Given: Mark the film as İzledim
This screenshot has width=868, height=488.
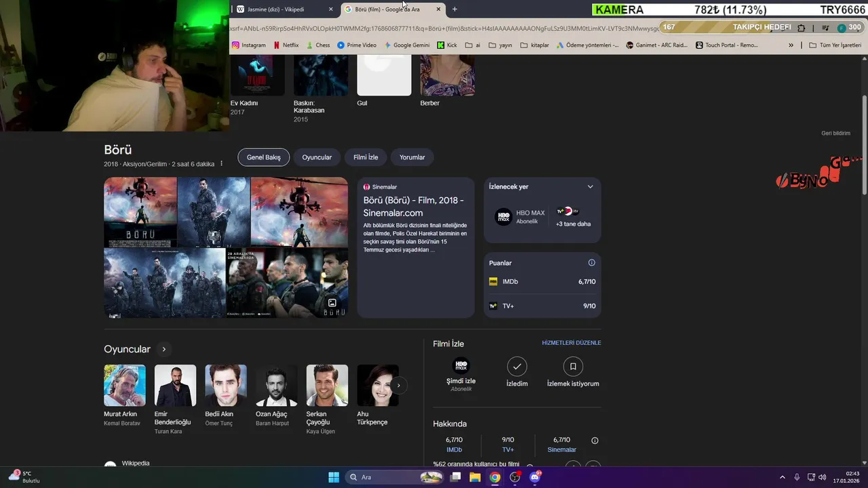Looking at the screenshot, I should [517, 373].
